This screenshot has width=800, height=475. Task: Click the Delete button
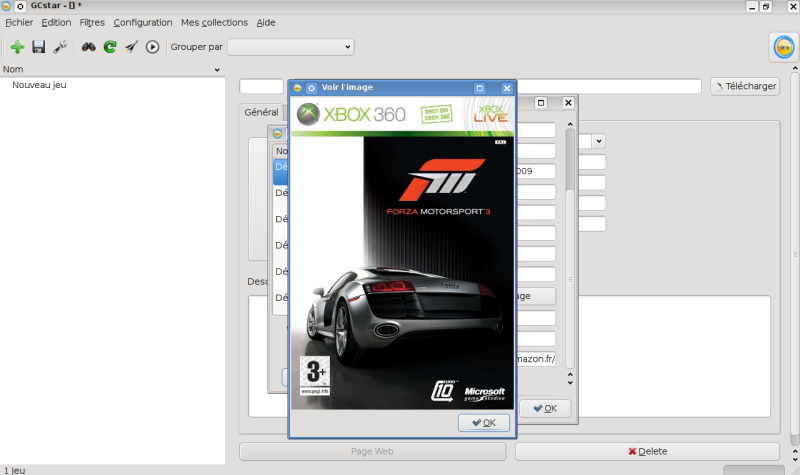(647, 451)
